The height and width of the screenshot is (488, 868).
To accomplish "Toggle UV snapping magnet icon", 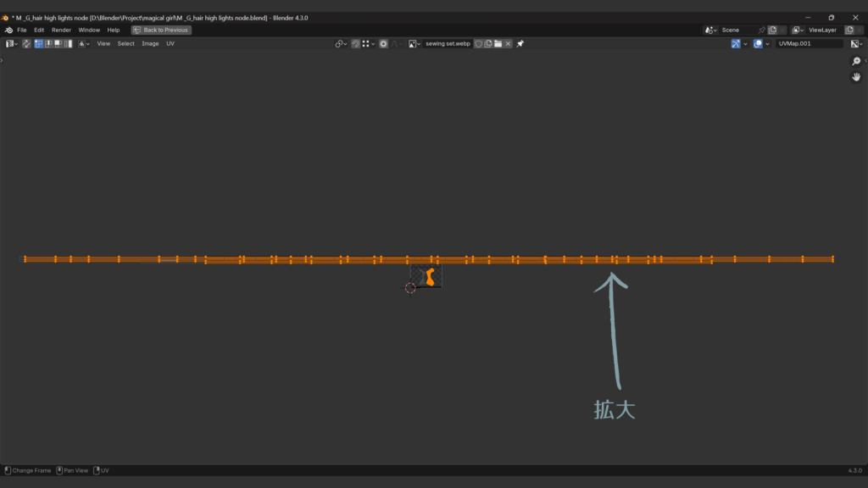I will pos(356,43).
